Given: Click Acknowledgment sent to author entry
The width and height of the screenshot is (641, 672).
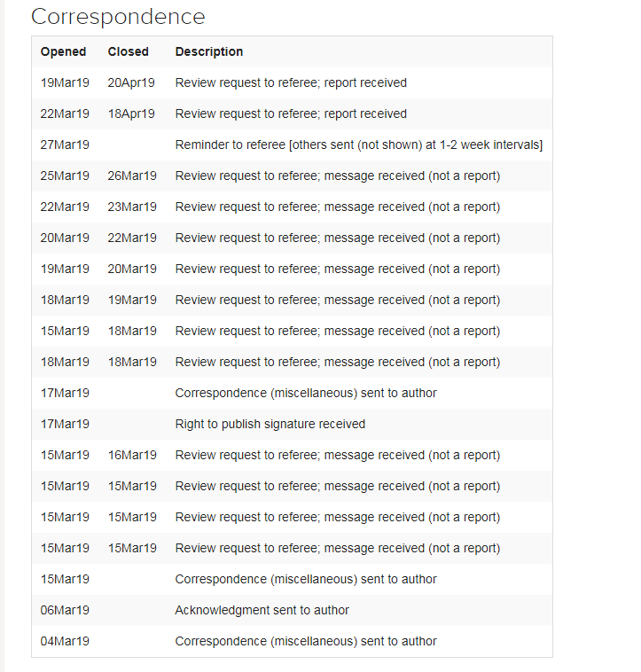Looking at the screenshot, I should click(x=262, y=610).
